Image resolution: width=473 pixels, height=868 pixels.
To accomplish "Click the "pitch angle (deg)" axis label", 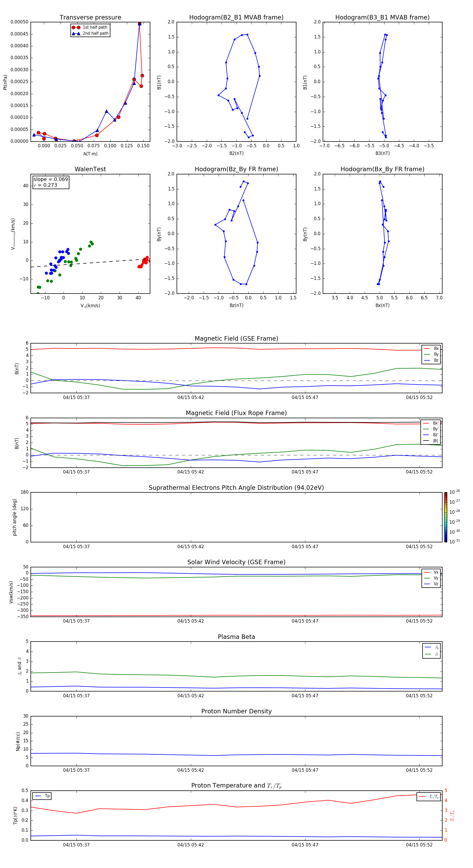I will (14, 517).
